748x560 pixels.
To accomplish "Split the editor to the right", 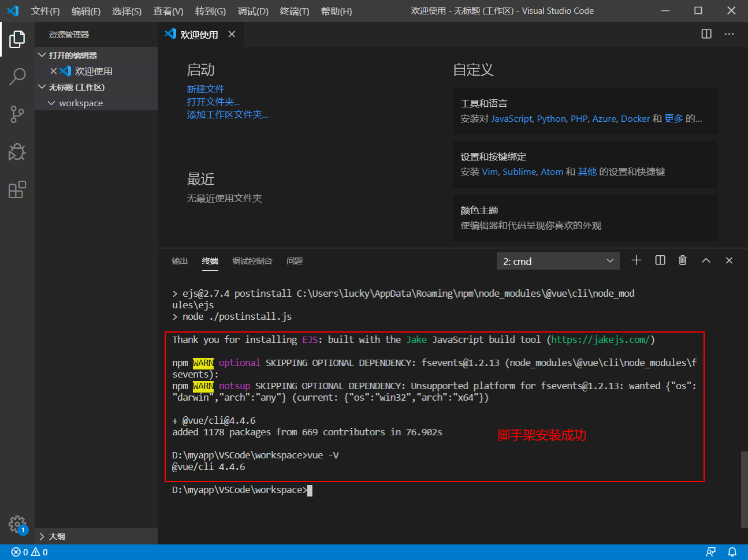I will 706,34.
